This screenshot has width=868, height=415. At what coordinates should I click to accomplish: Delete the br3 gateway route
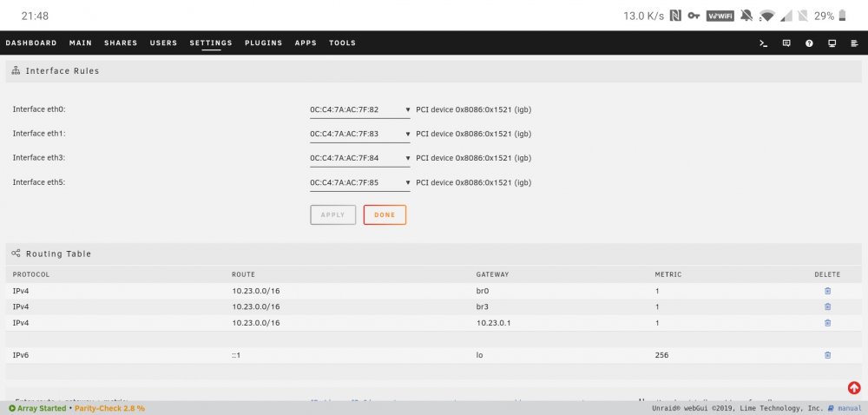pos(827,306)
